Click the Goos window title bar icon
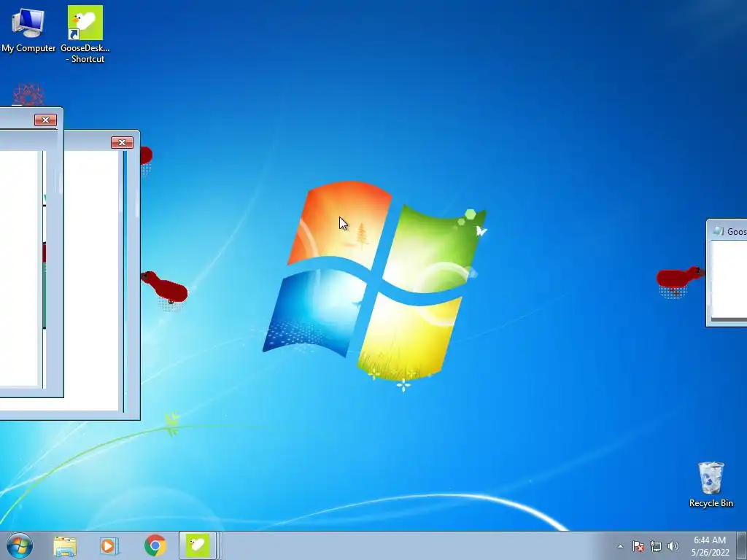Viewport: 747px width, 560px height. (718, 231)
